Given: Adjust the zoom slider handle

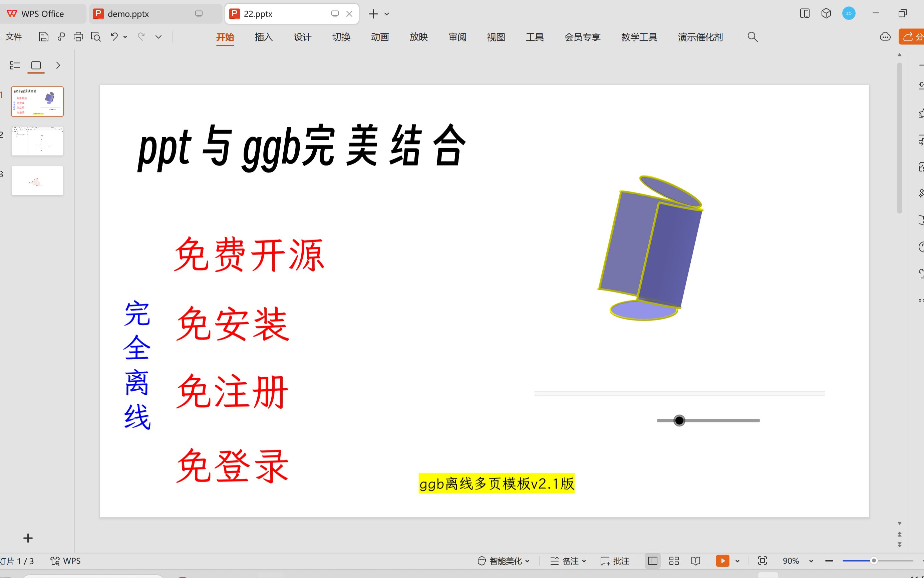Looking at the screenshot, I should 874,561.
